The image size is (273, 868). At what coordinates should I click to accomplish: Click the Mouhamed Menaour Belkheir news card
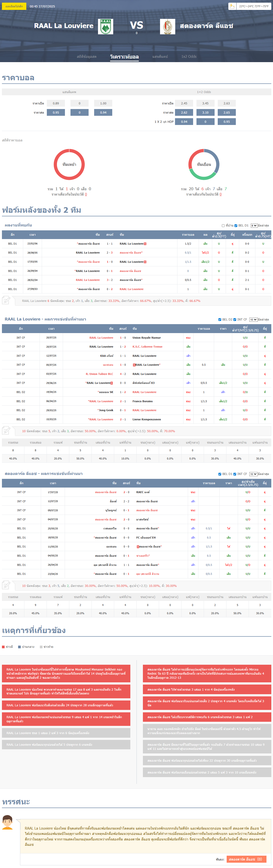[x=66, y=674]
